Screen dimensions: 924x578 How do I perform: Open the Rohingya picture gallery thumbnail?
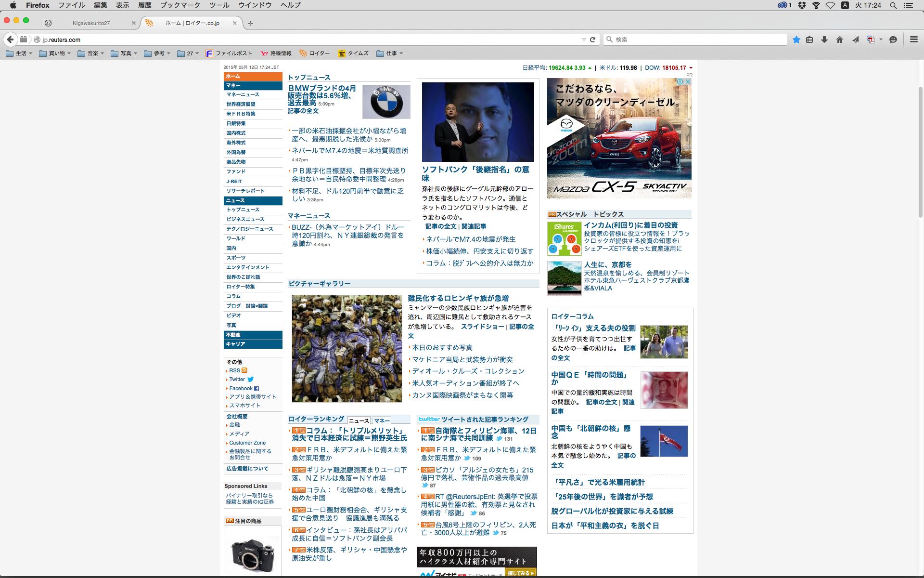pyautogui.click(x=346, y=348)
